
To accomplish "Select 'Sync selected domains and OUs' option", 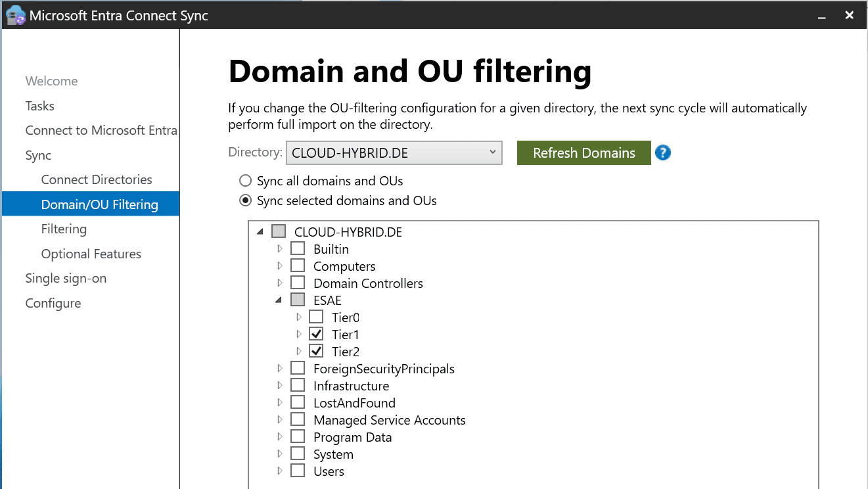I will click(245, 200).
